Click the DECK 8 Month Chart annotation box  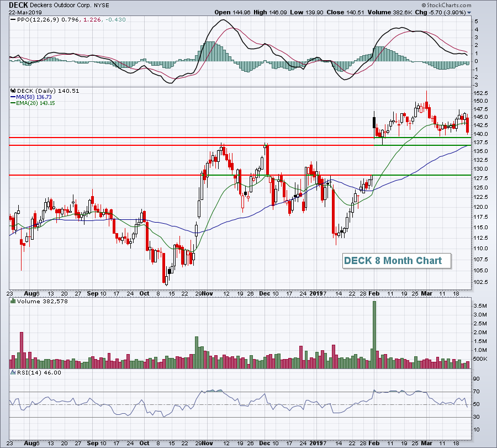[396, 261]
